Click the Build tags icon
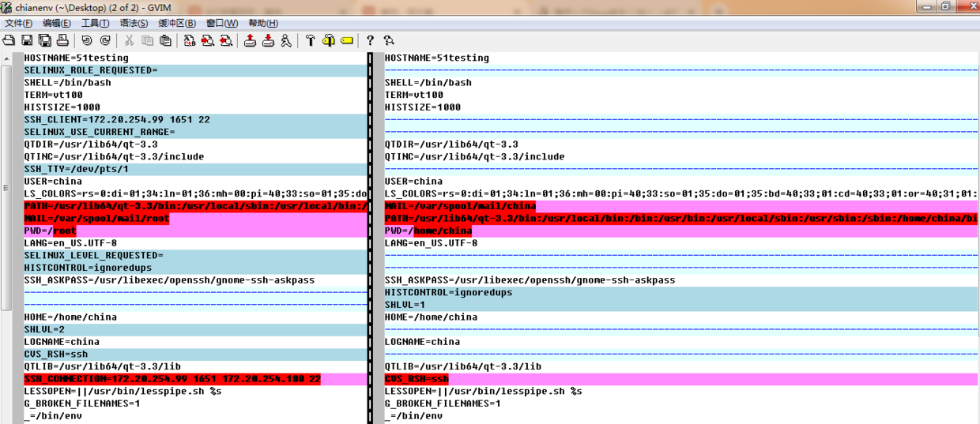The height and width of the screenshot is (424, 980). 329,40
